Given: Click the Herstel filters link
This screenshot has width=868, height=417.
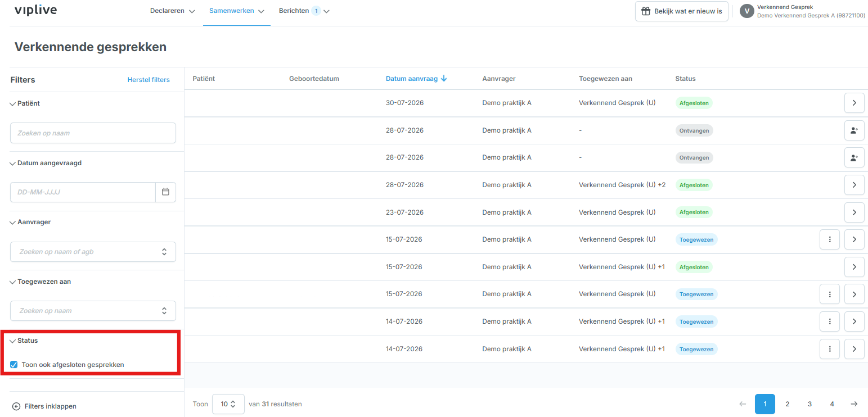Looking at the screenshot, I should (149, 80).
